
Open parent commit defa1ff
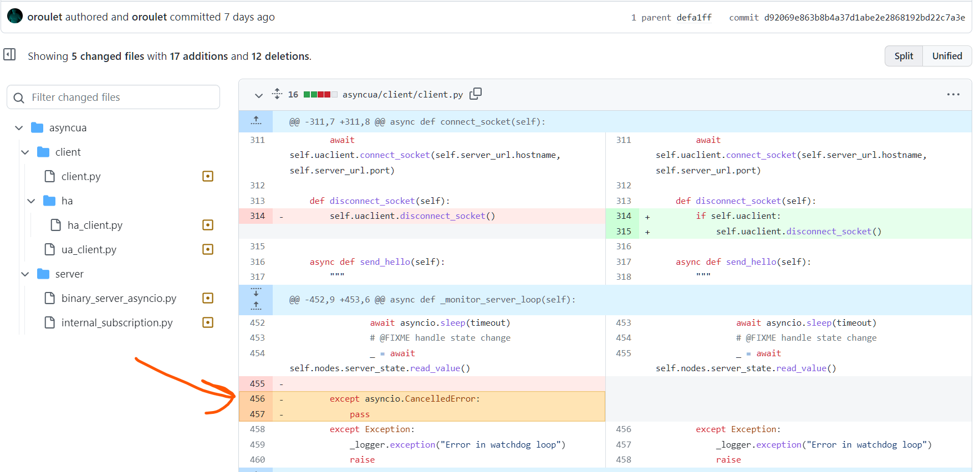click(x=694, y=17)
